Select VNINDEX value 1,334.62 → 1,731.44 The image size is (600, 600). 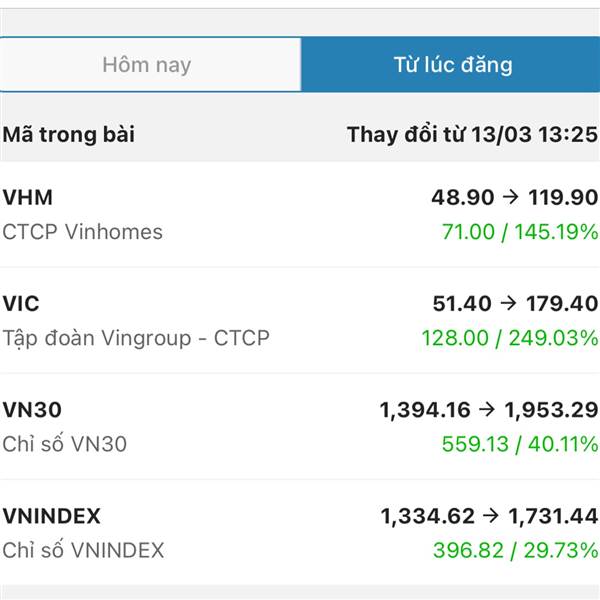pyautogui.click(x=489, y=516)
